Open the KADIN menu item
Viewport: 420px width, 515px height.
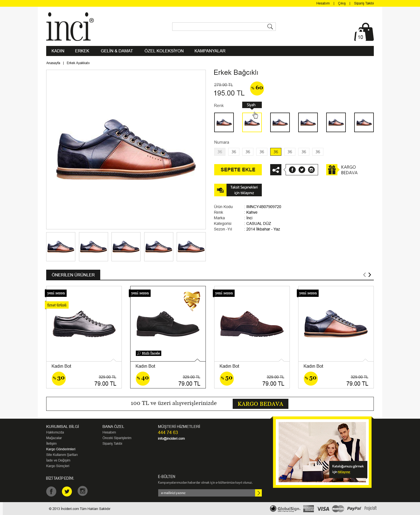pyautogui.click(x=58, y=51)
